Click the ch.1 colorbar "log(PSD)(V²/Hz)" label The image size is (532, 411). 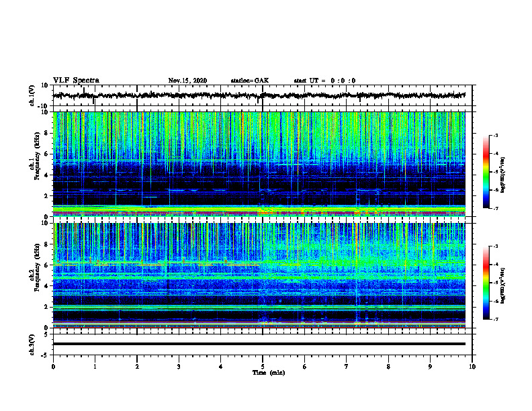coord(503,175)
